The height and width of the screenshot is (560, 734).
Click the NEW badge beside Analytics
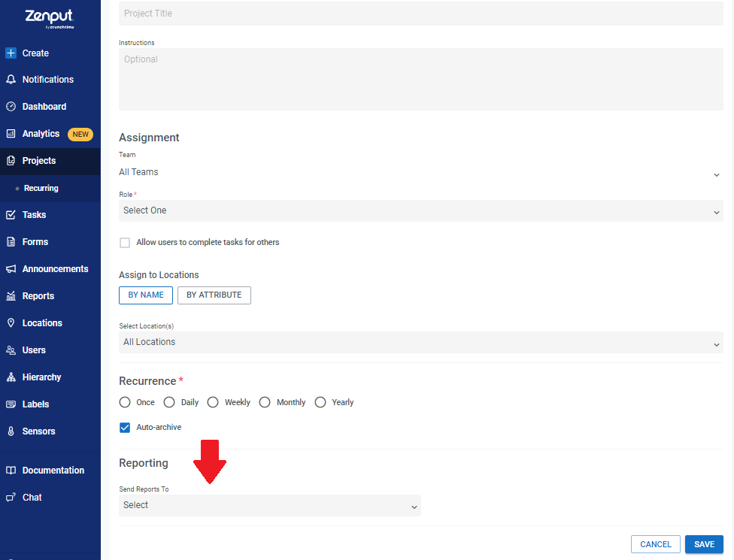[80, 135]
